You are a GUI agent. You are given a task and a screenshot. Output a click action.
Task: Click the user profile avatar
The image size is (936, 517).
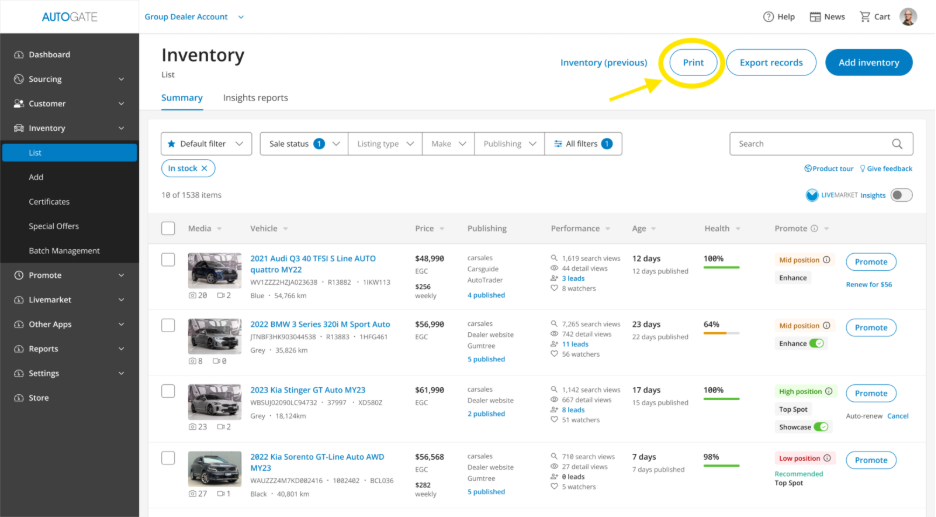coord(908,17)
